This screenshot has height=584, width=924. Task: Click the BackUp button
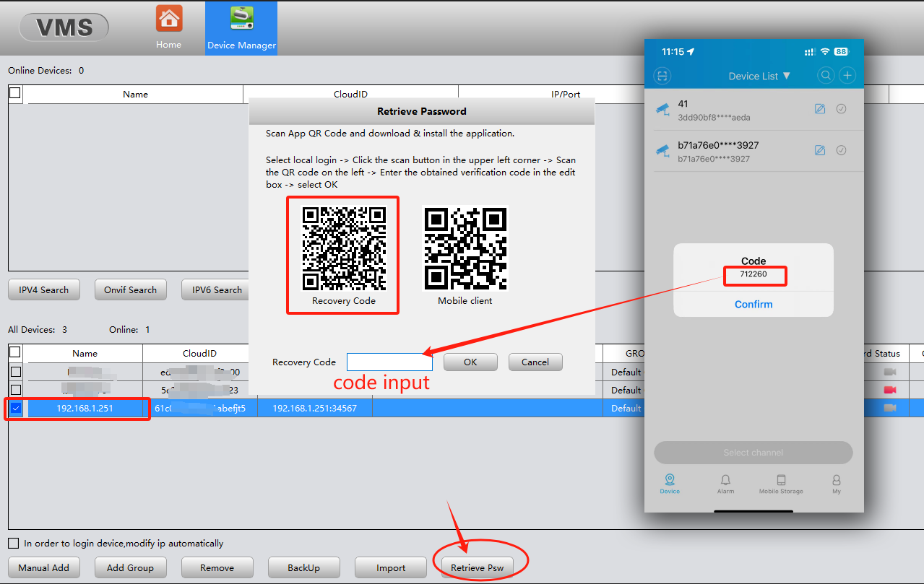tap(303, 567)
